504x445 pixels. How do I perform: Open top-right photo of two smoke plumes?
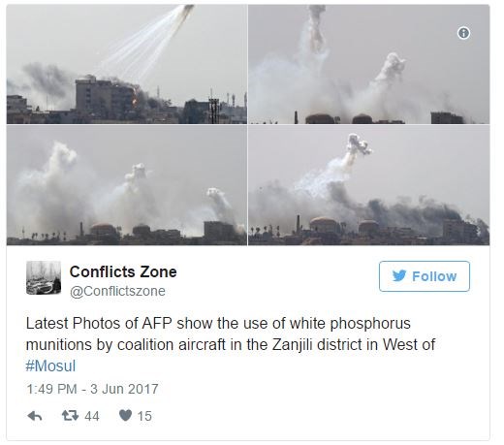pyautogui.click(x=369, y=64)
